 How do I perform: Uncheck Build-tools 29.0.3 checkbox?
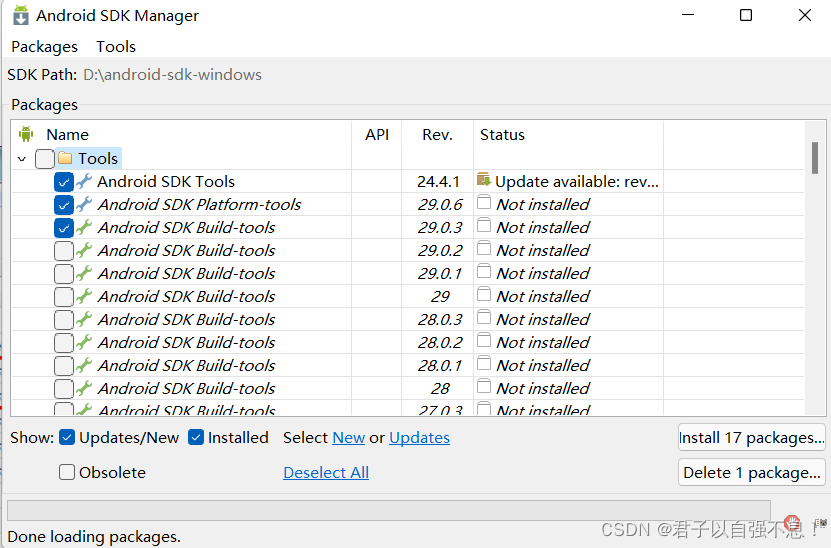(x=64, y=228)
